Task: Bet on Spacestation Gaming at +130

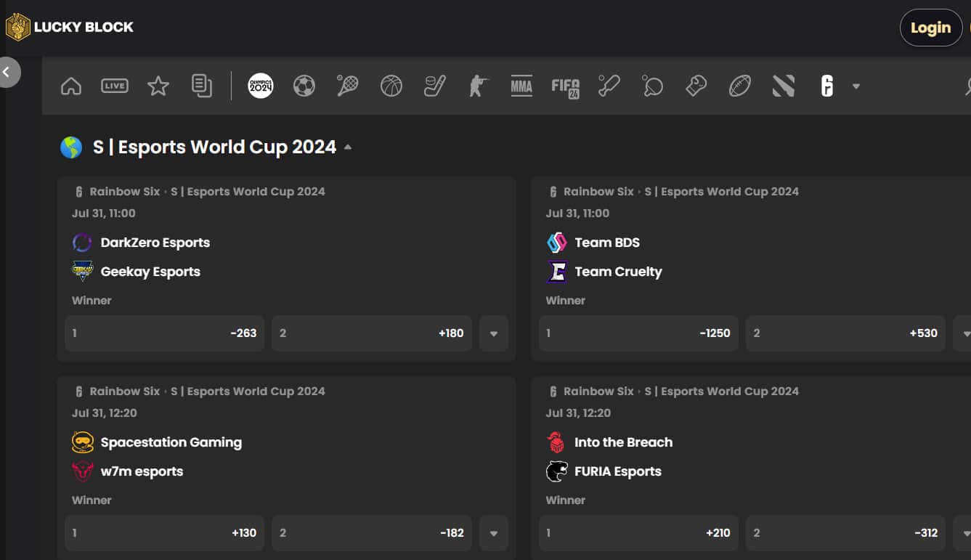Action: pyautogui.click(x=165, y=533)
